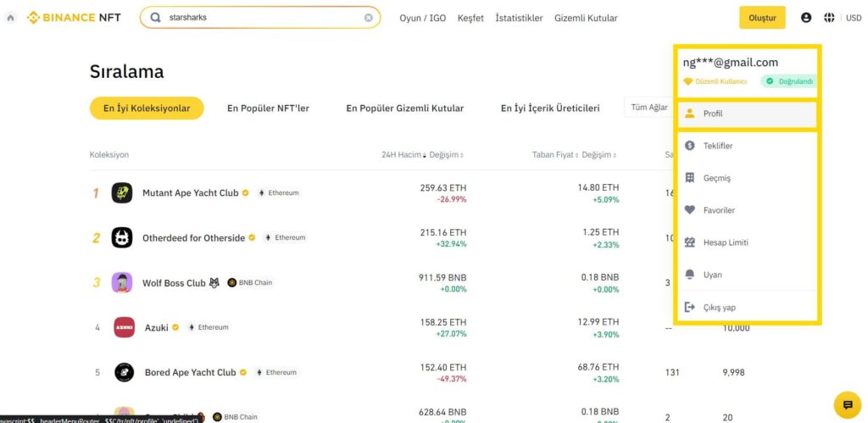Screen dimensions: 868x423
Task: Click the 259.63 ETH volume value
Action: [442, 187]
